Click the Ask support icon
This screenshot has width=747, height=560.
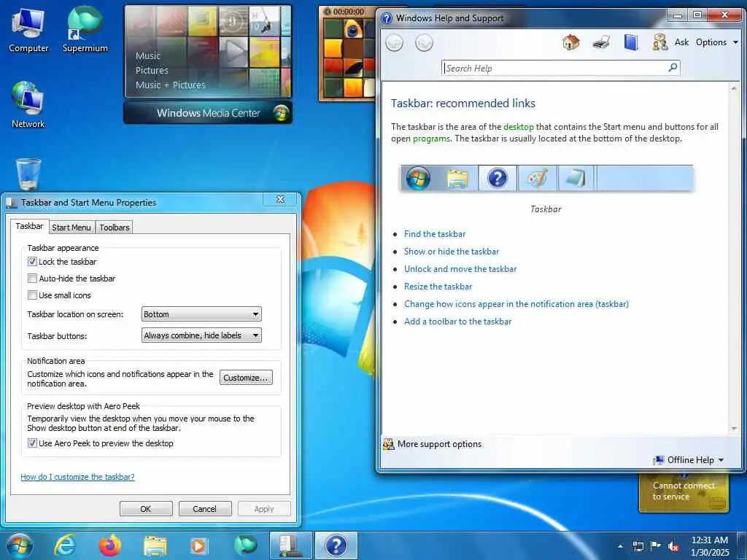pyautogui.click(x=659, y=42)
